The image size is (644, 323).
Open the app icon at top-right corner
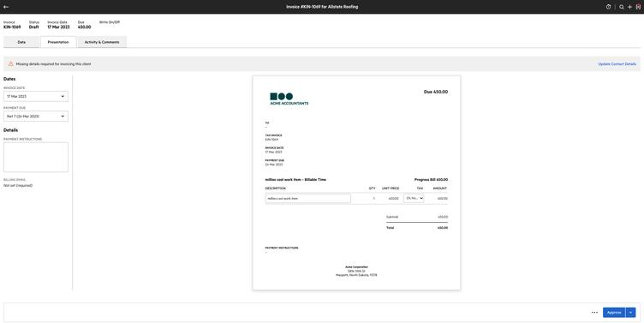(x=638, y=7)
